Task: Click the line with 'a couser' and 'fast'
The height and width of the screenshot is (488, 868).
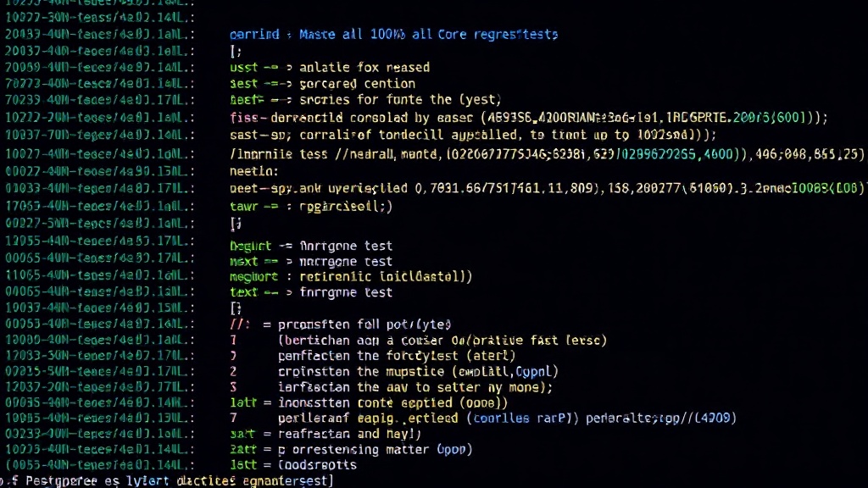Action: point(418,341)
